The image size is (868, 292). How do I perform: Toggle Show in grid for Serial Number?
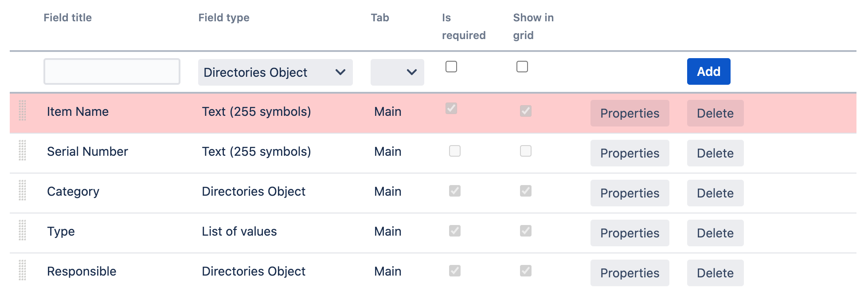click(x=526, y=151)
